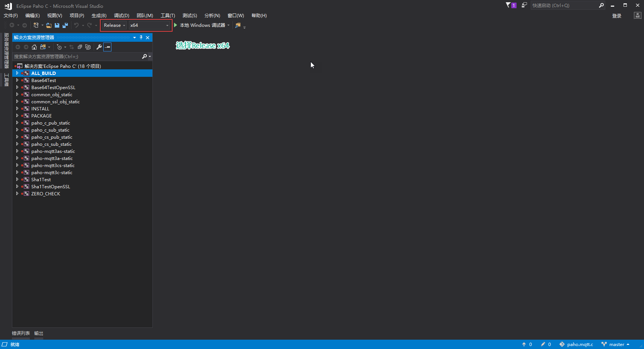644x349 pixels.
Task: Switch to the 输出 tab
Action: [39, 333]
